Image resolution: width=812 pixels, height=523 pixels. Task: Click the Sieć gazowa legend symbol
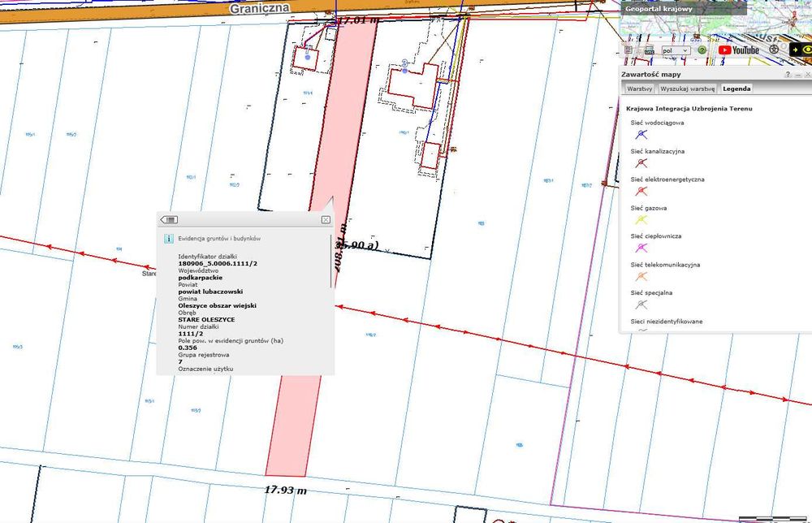point(641,219)
